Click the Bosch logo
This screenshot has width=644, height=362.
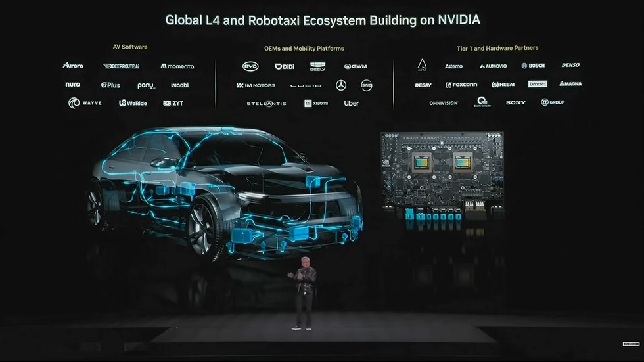click(x=533, y=66)
